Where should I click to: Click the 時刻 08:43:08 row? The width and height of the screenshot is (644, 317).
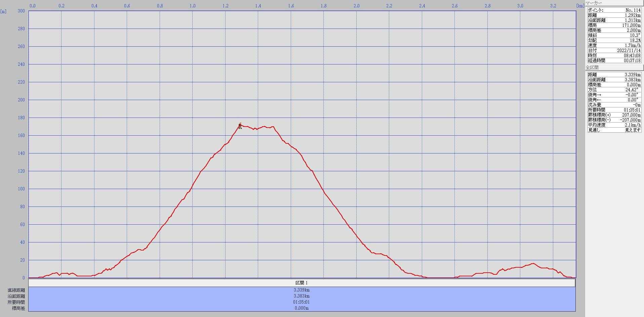(x=614, y=55)
